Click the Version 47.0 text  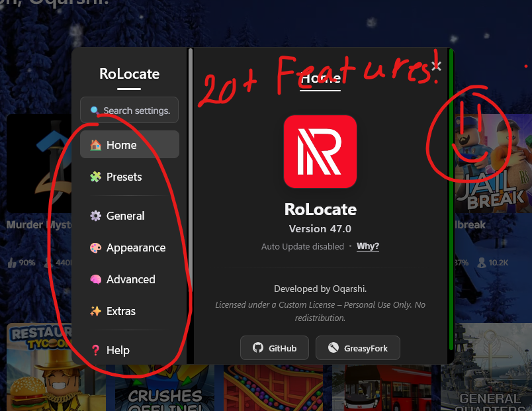click(x=320, y=229)
